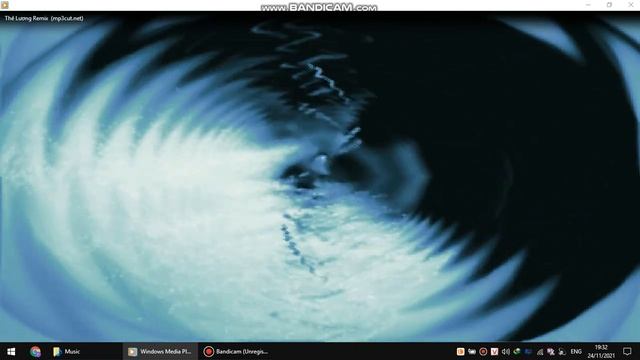
Task: Click the orange tray icon beside the battery
Action: pyautogui.click(x=460, y=351)
